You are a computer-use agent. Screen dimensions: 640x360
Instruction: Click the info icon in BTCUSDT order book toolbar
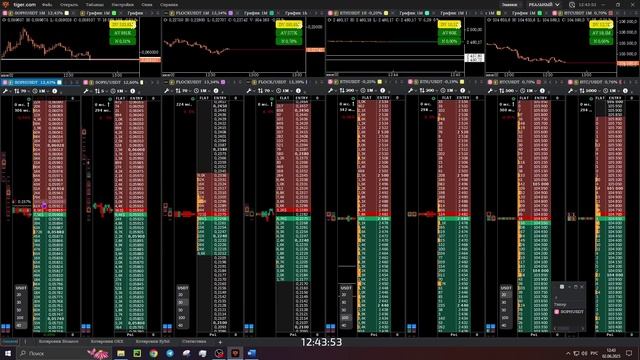(x=542, y=91)
